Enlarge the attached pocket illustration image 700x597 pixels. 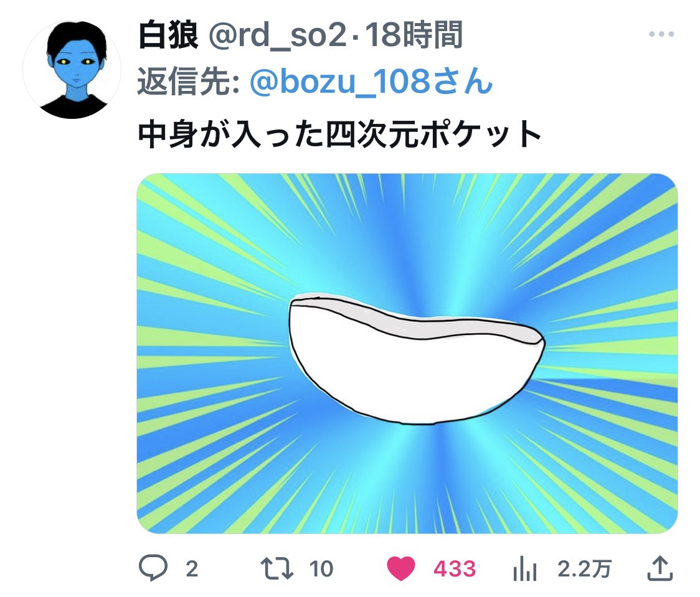(407, 354)
